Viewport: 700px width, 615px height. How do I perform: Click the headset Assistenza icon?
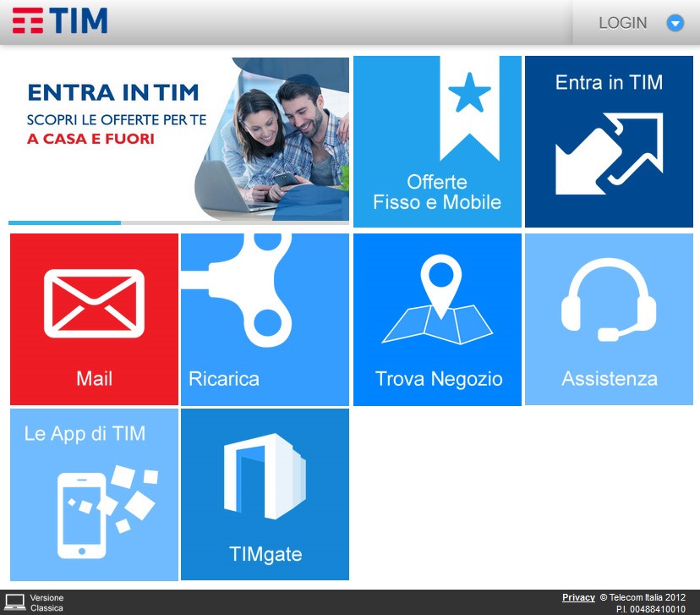tap(609, 299)
